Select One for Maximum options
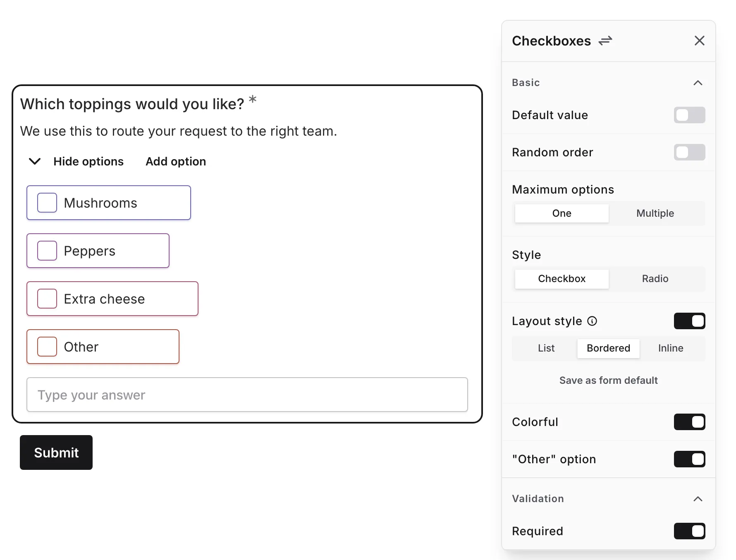The width and height of the screenshot is (736, 560). point(562,213)
